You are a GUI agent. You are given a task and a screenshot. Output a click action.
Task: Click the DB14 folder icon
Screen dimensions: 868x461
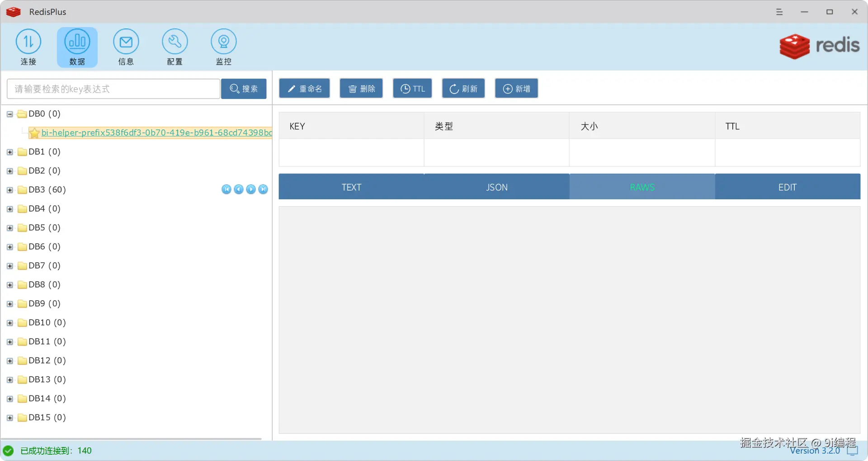pyautogui.click(x=22, y=399)
